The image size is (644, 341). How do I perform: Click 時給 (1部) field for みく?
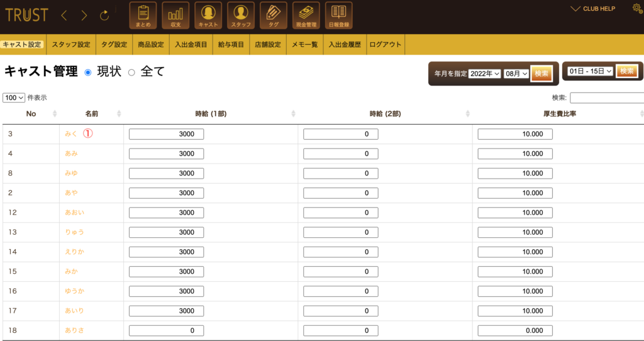[166, 134]
